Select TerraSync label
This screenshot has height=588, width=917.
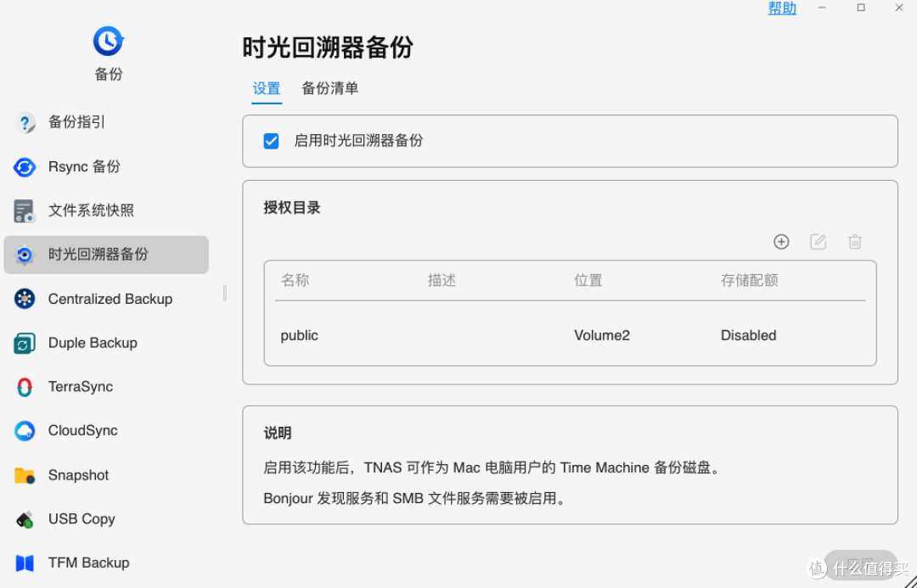[x=80, y=387]
